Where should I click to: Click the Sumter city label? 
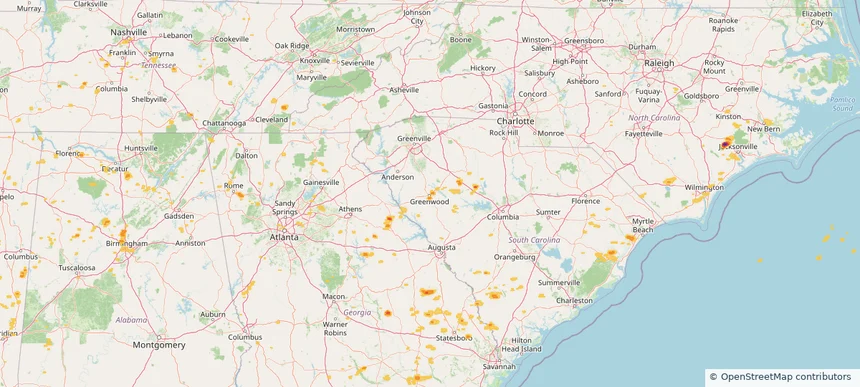point(548,212)
